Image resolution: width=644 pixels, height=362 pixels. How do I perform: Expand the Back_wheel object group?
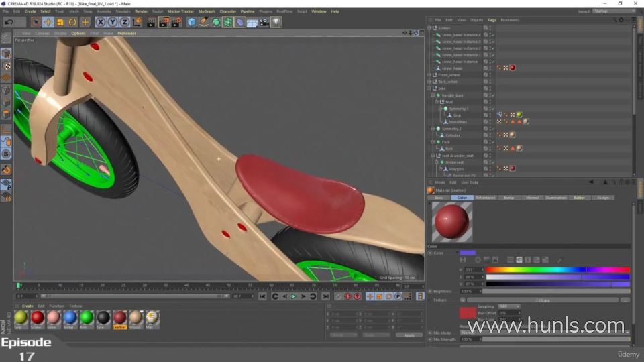click(429, 82)
